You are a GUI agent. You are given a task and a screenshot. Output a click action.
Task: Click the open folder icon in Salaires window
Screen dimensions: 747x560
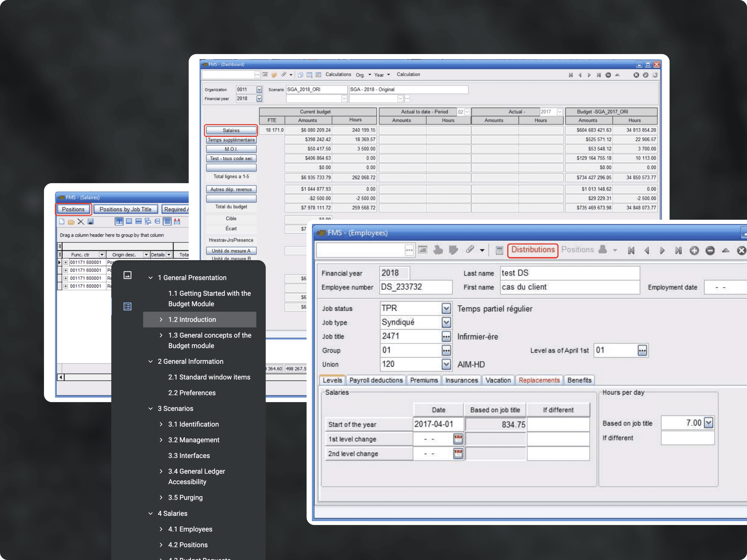pyautogui.click(x=71, y=222)
